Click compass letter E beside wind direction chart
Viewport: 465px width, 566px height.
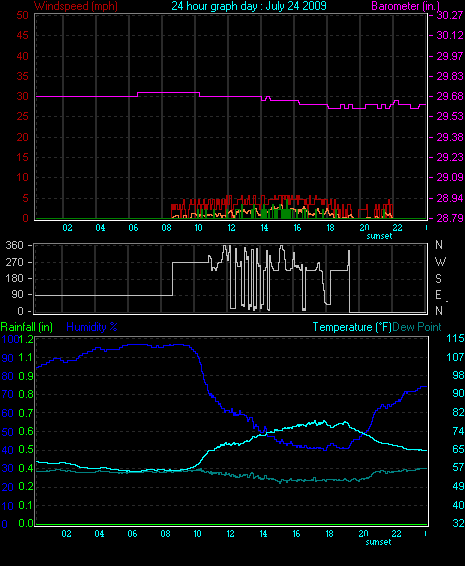click(x=438, y=295)
